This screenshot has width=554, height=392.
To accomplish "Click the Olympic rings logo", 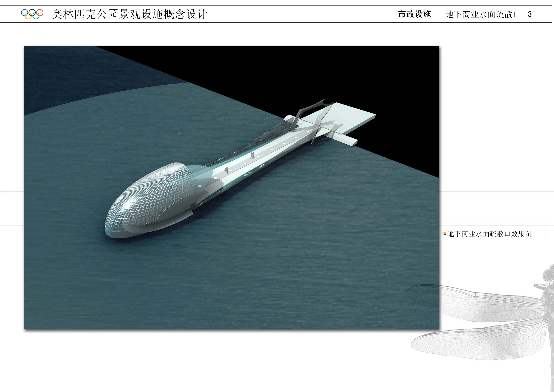I will [32, 14].
